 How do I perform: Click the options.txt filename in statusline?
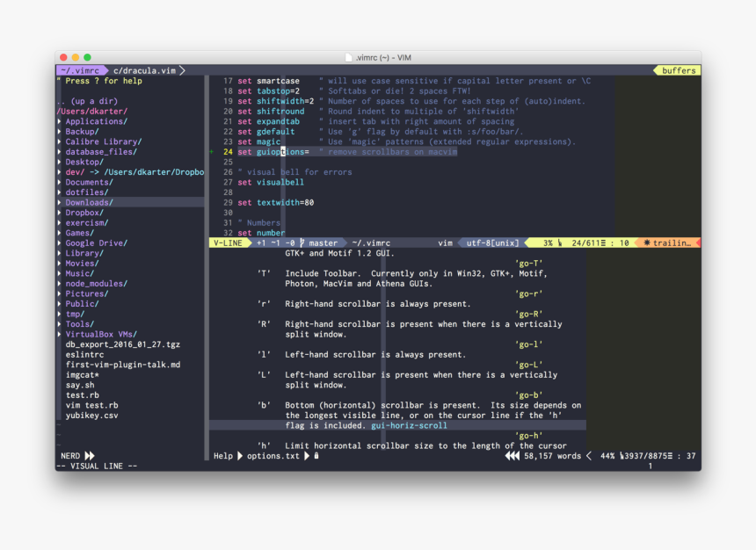tap(273, 455)
